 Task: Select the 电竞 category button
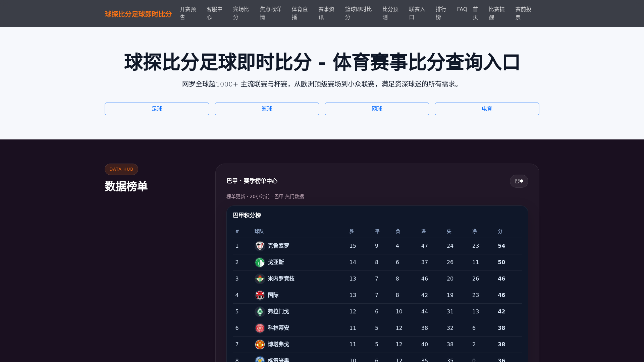click(x=487, y=109)
